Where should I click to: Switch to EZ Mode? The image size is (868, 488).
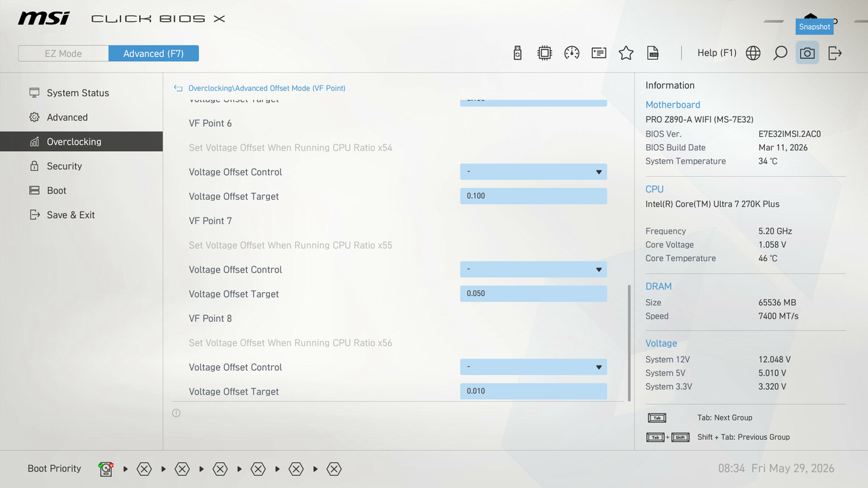click(x=63, y=54)
